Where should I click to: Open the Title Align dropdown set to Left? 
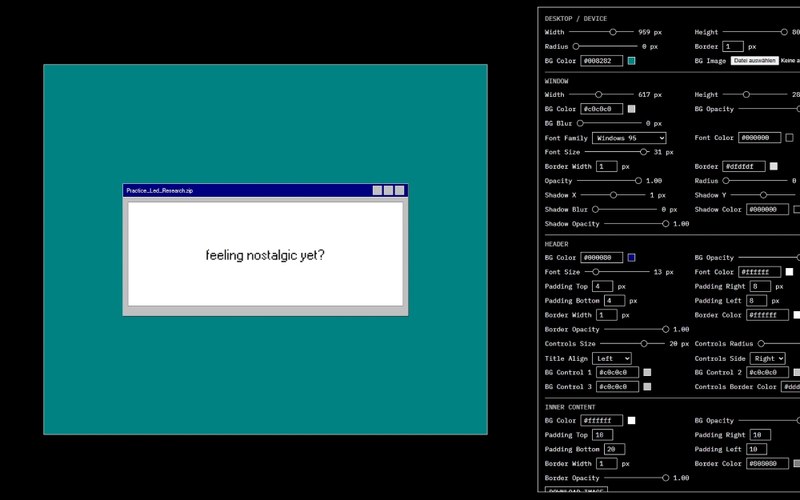coord(612,358)
